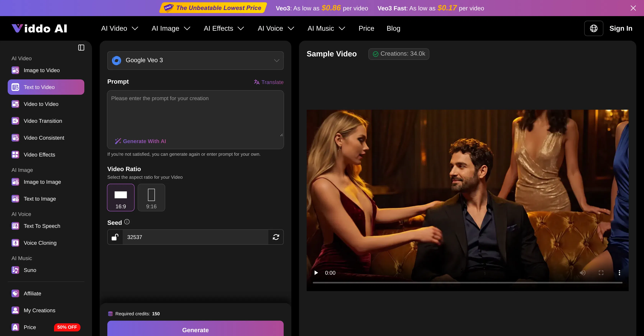Go to the Price menu item
The height and width of the screenshot is (336, 644).
coord(366,28)
